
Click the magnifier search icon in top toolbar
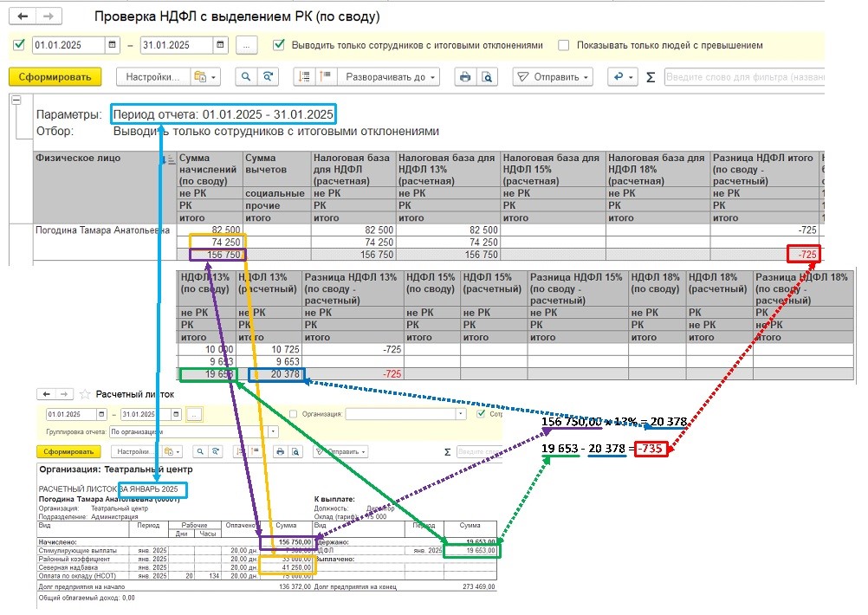point(246,77)
